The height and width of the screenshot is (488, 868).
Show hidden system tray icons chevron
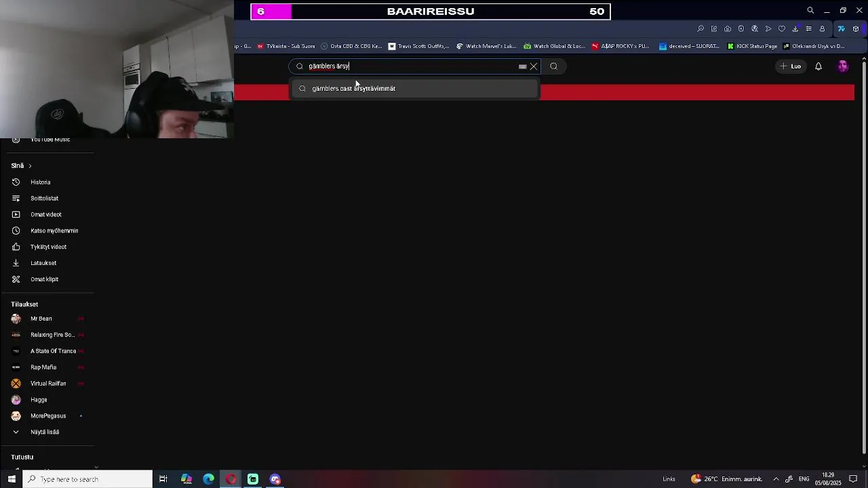click(x=776, y=479)
